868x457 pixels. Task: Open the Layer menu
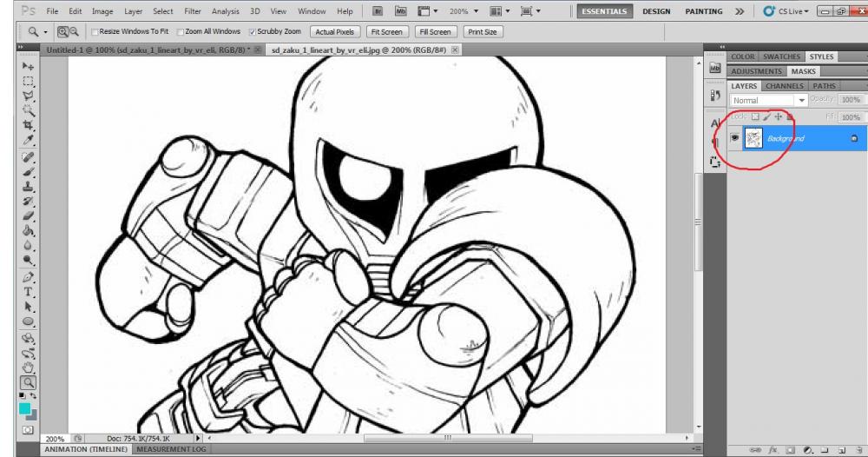click(133, 11)
